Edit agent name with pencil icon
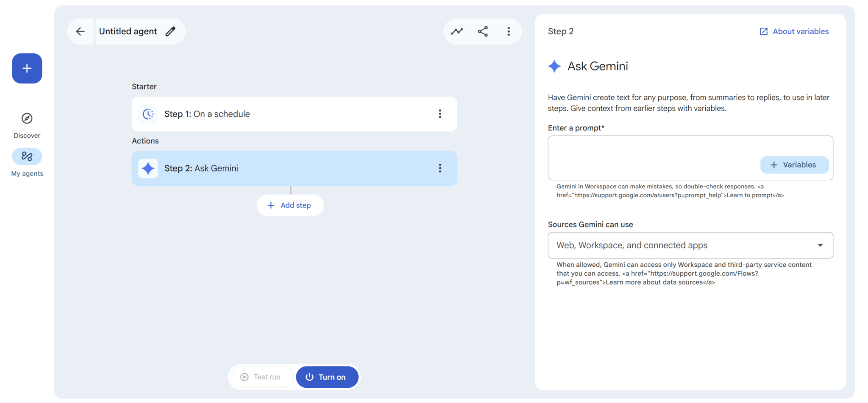This screenshot has width=868, height=403. tap(170, 31)
